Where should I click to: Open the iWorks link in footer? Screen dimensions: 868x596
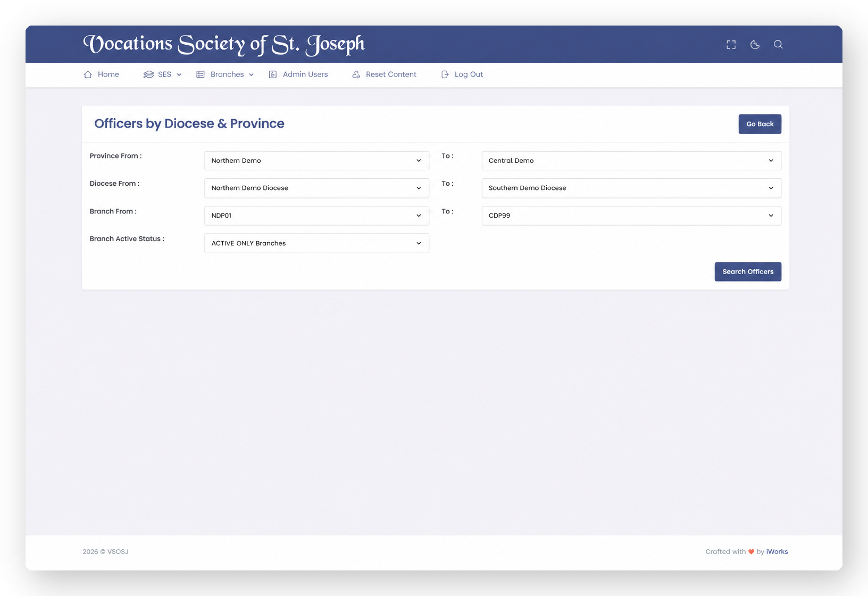point(777,552)
